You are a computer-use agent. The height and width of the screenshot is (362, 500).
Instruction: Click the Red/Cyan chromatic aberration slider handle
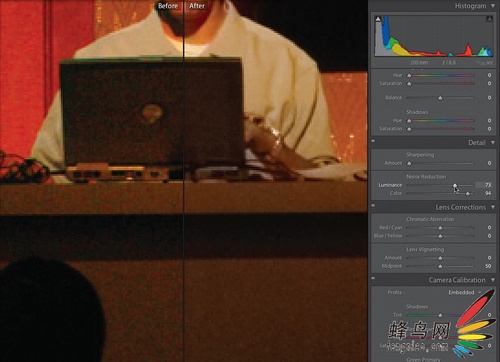point(440,228)
